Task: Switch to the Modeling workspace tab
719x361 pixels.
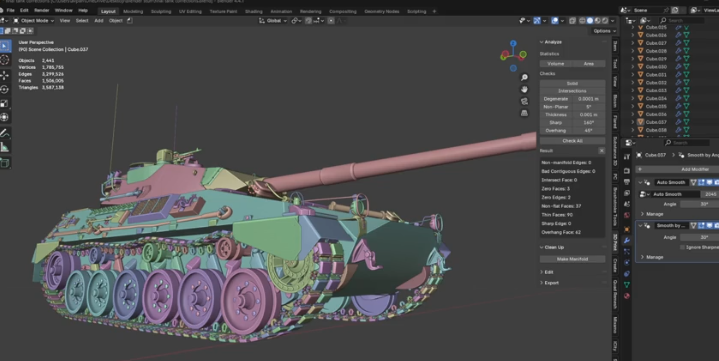Action: (x=133, y=11)
